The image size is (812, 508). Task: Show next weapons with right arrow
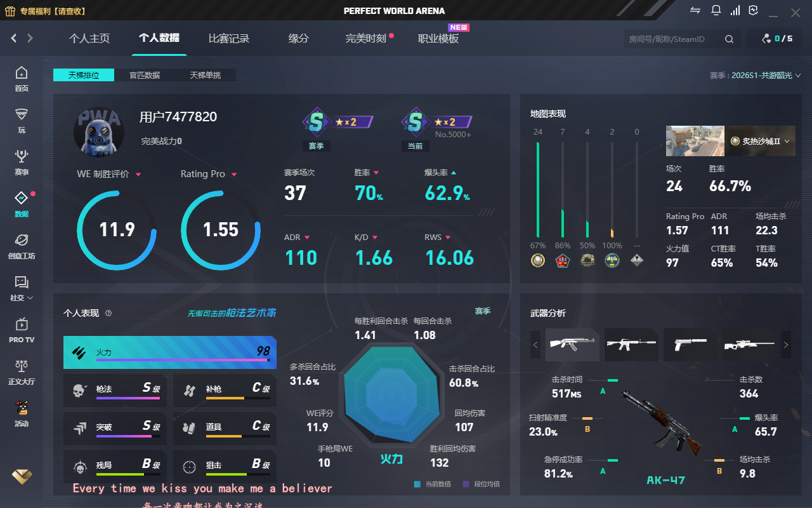click(786, 345)
